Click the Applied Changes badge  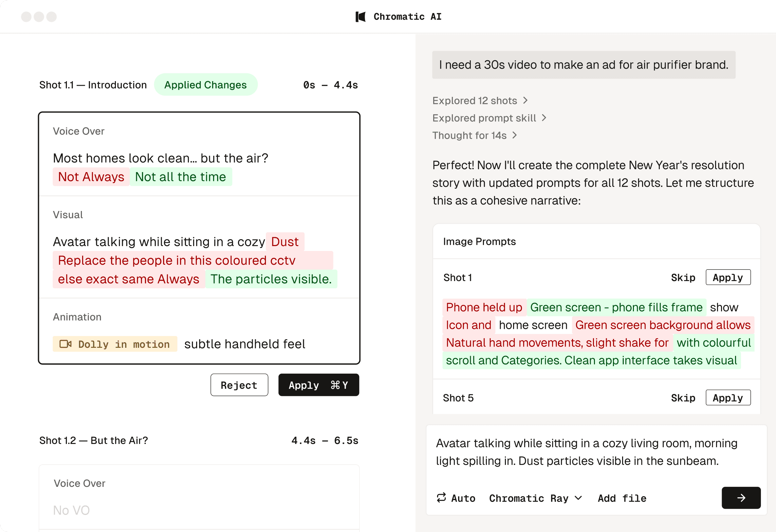205,85
